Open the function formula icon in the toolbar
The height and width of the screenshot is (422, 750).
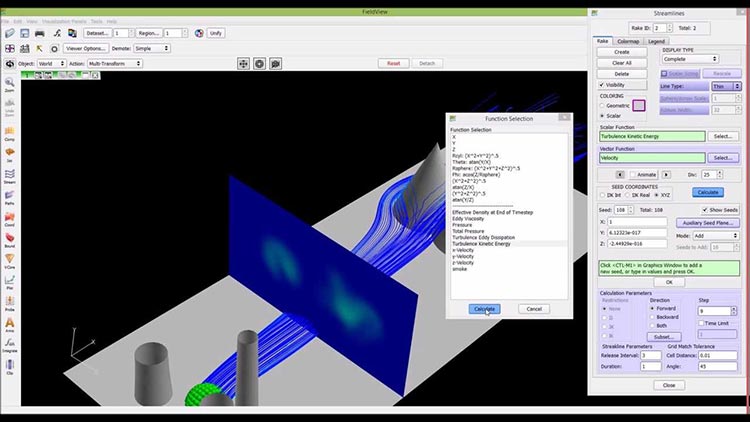[x=57, y=33]
